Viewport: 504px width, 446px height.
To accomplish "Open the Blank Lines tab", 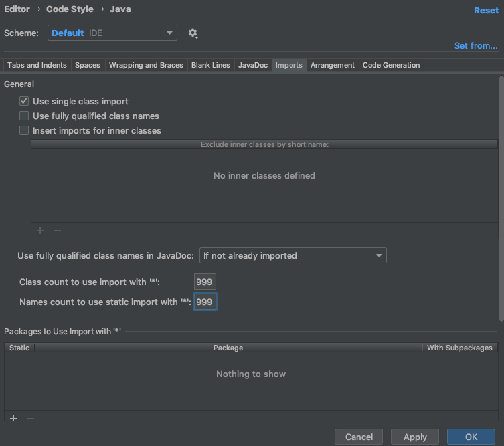I will coord(211,65).
